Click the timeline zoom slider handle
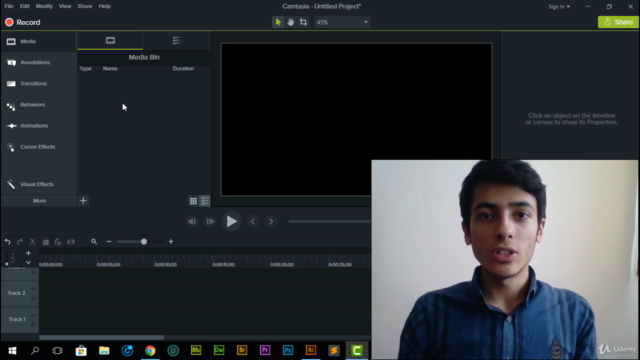The height and width of the screenshot is (360, 640). coord(144,242)
